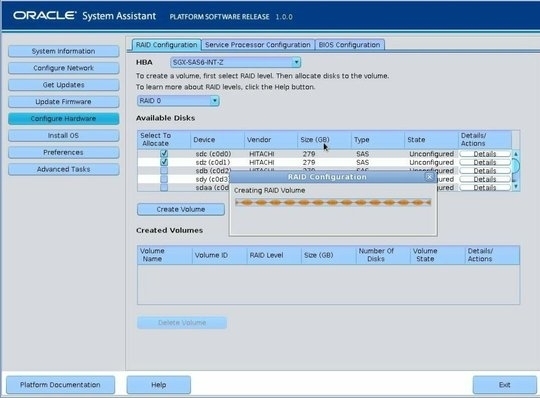This screenshot has width=540, height=398.
Task: Open the HBA dropdown SGX-SAS6-INT-Z
Action: 236,62
